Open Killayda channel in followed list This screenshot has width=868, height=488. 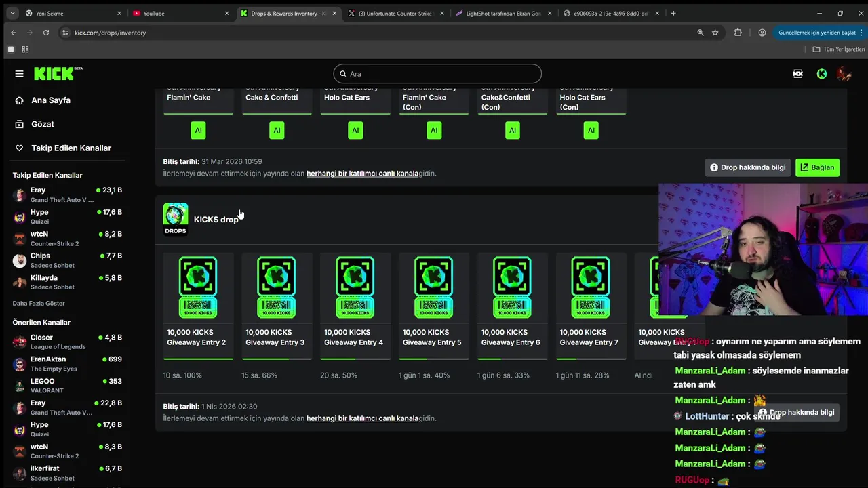(68, 282)
